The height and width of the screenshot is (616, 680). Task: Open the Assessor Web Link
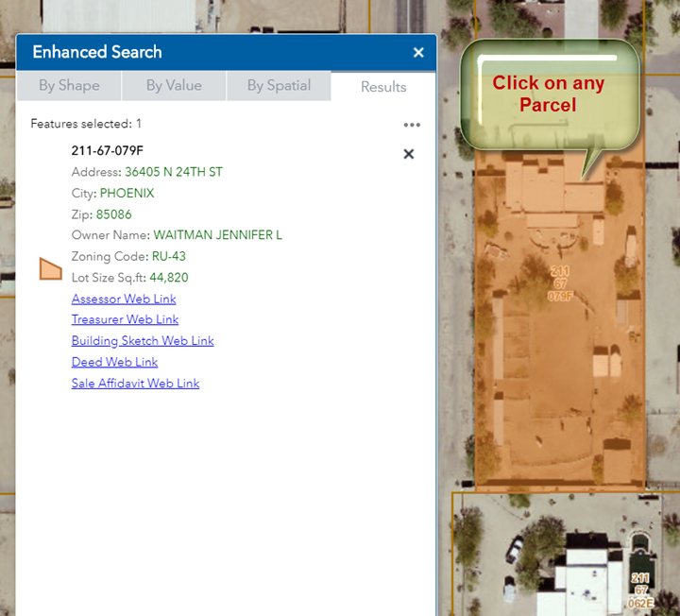pyautogui.click(x=124, y=299)
